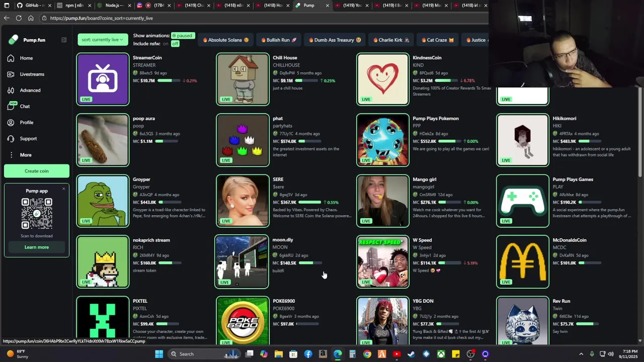Turn Include nsfw on
This screenshot has height=362, width=644.
(166, 44)
